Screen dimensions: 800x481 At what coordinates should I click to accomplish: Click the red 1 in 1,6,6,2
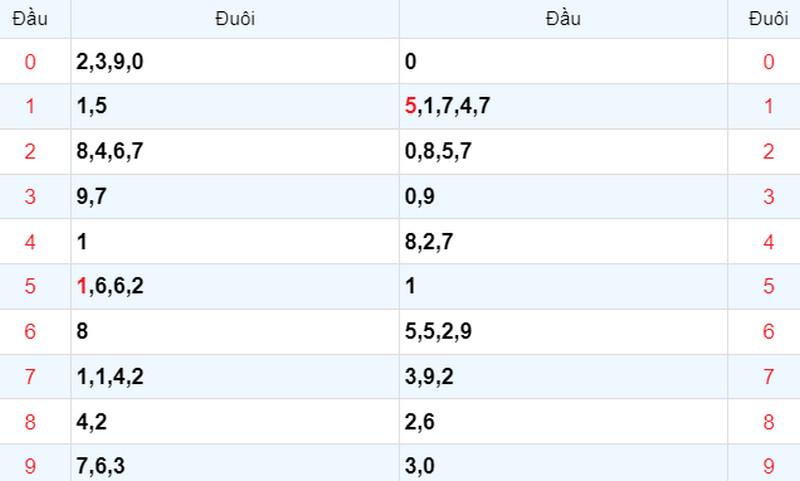[x=82, y=286]
